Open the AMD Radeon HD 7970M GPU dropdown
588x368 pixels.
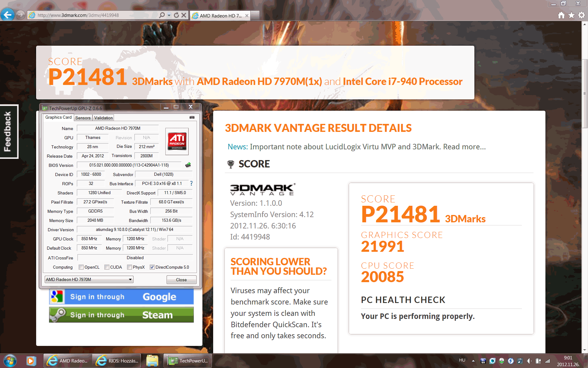(x=89, y=279)
